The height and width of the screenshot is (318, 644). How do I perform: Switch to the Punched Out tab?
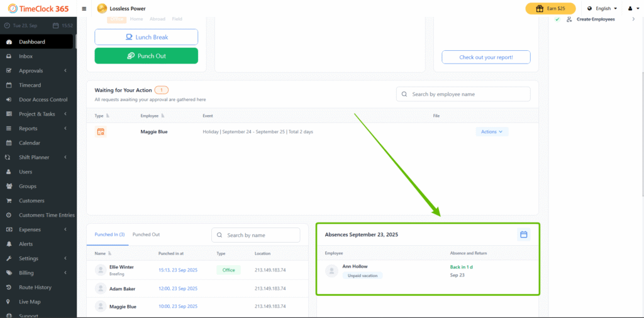tap(146, 234)
